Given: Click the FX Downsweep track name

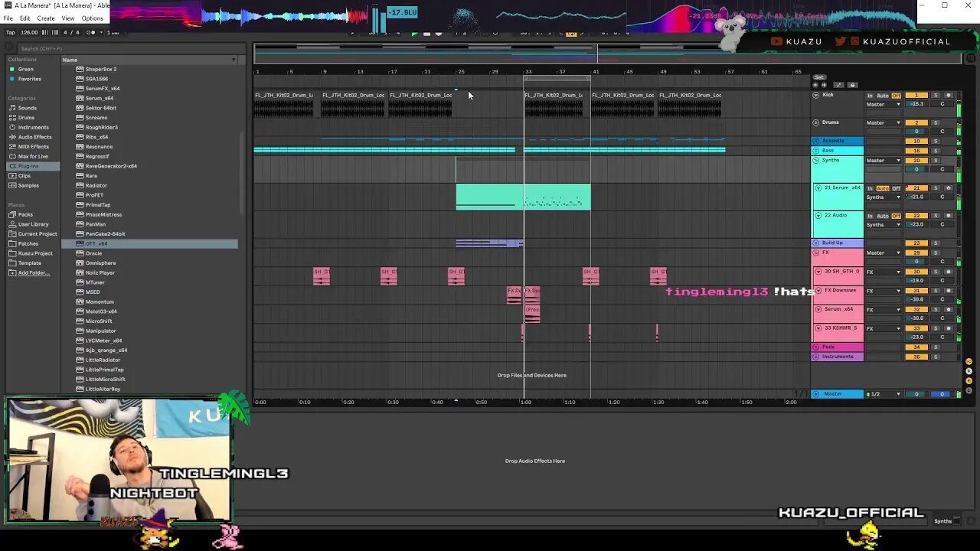Looking at the screenshot, I should pyautogui.click(x=841, y=291).
